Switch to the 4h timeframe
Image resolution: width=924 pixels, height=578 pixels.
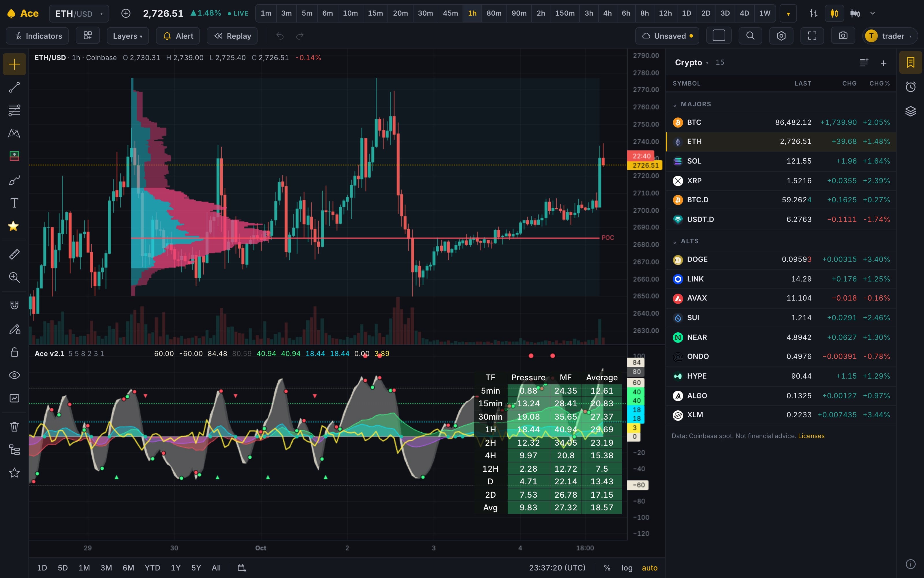tap(607, 13)
